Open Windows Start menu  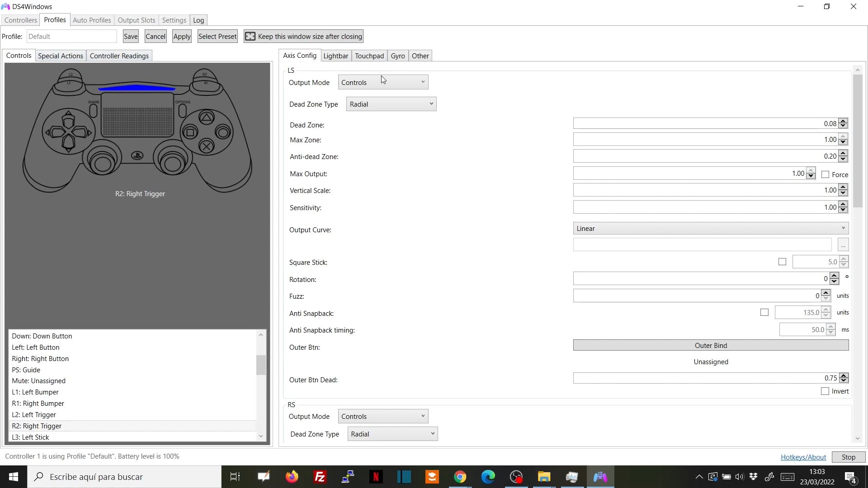(x=14, y=477)
